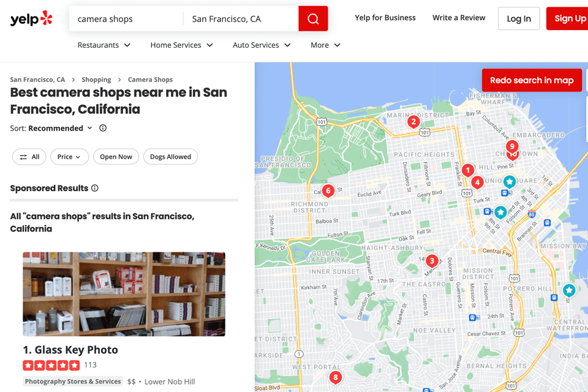Expand the Price filter dropdown
Screen dimensions: 588x392
(x=69, y=157)
